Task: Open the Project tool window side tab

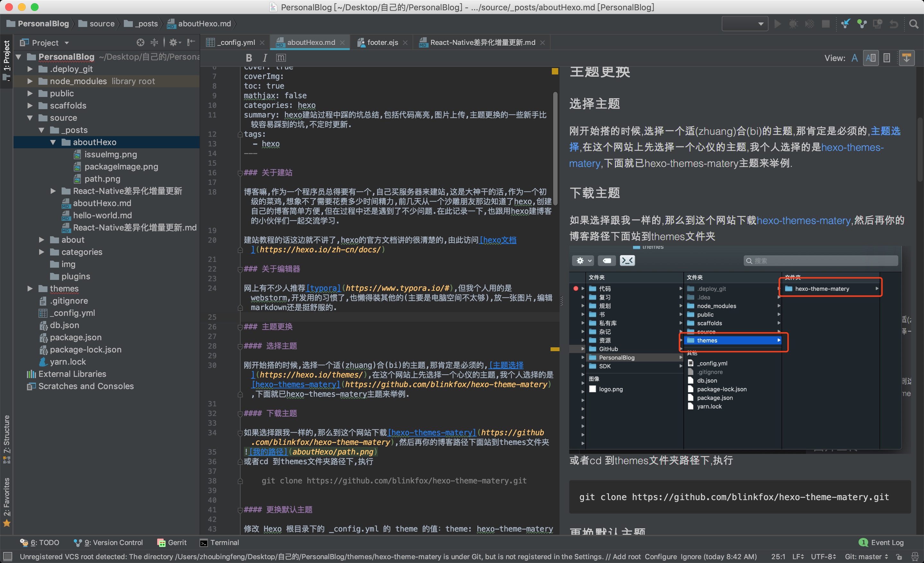Action: [6, 60]
